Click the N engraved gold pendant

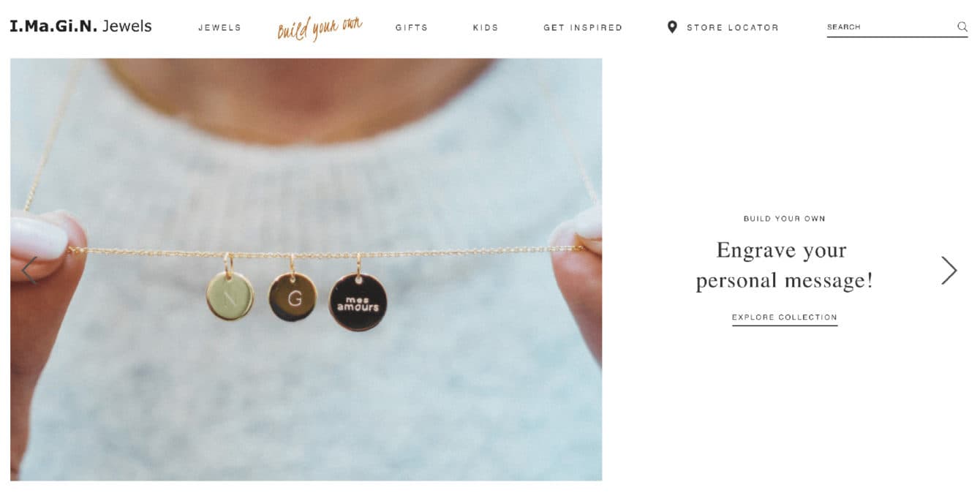230,296
